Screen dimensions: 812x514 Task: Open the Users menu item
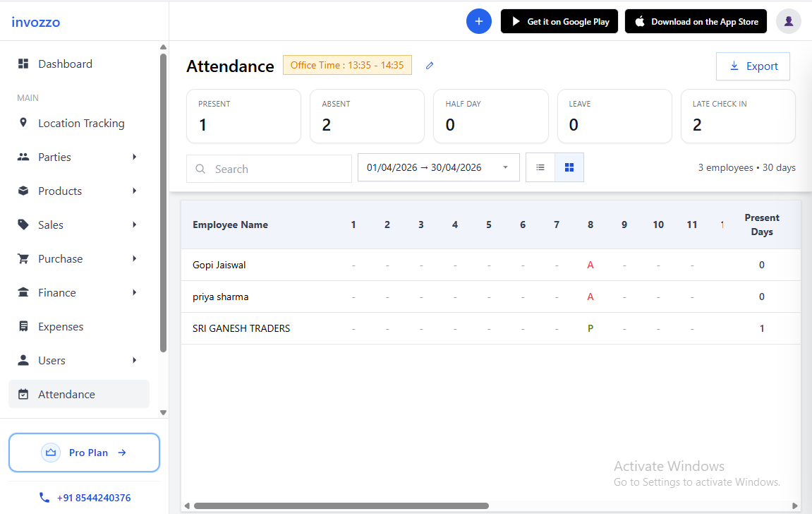[x=51, y=360]
